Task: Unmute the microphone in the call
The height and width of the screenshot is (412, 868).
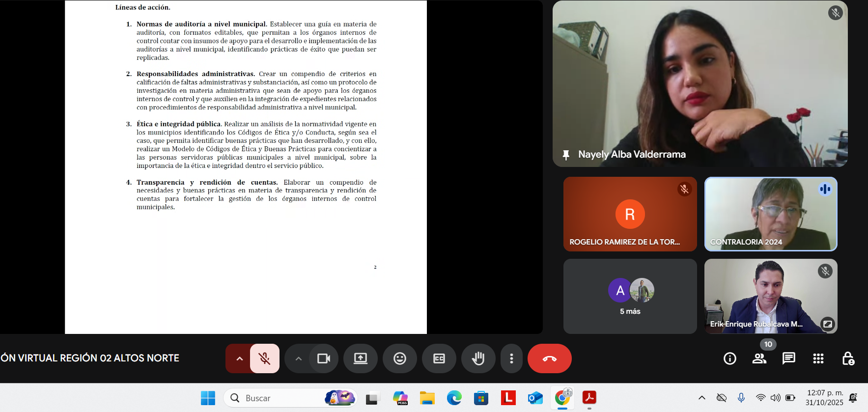Action: (264, 358)
